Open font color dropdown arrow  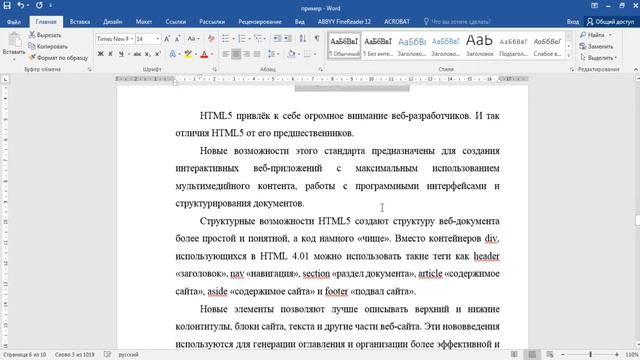(212, 54)
